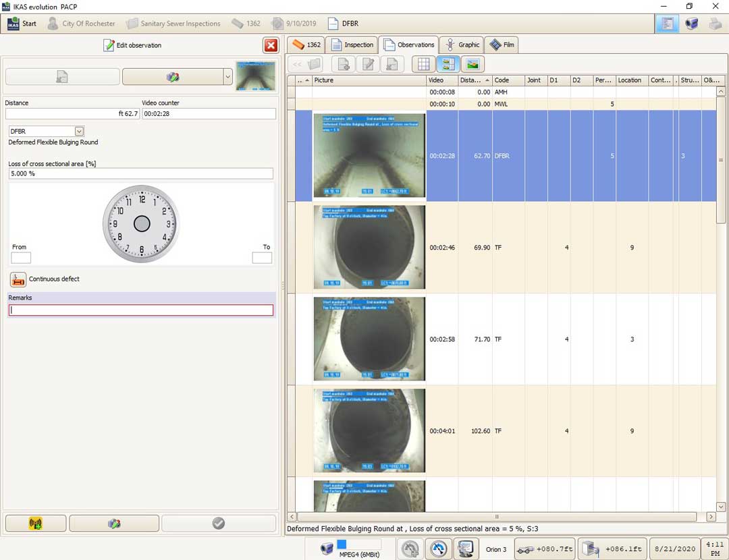Screen dimensions: 729x560
Task: Click the clock position dial
Action: [142, 224]
